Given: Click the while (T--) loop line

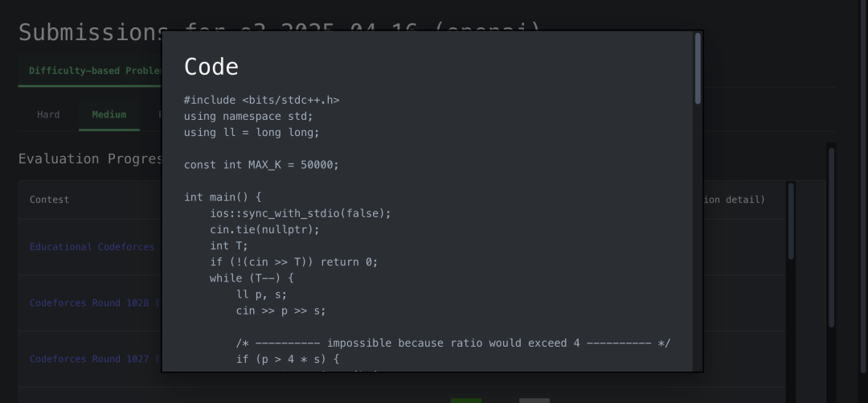Looking at the screenshot, I should coord(252,278).
